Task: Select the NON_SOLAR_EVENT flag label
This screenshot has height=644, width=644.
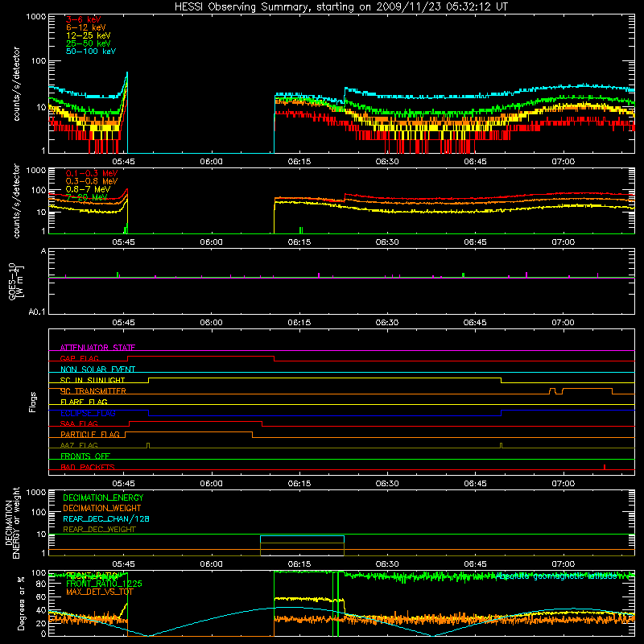Action: [x=97, y=369]
